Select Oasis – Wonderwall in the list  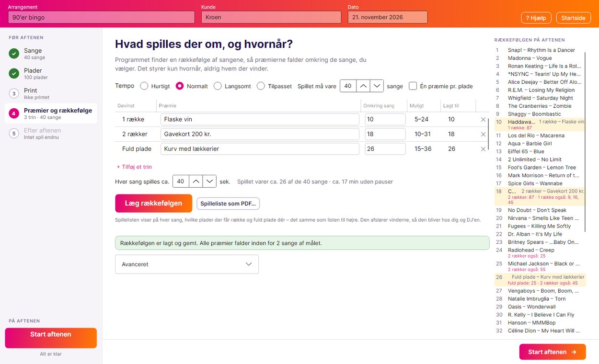(540, 307)
